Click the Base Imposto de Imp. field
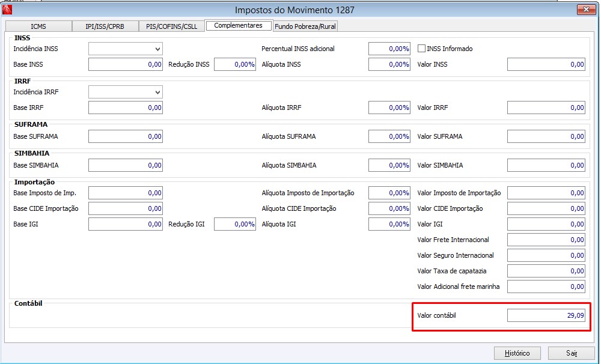Screen dimensions: 601x364 coord(126,193)
